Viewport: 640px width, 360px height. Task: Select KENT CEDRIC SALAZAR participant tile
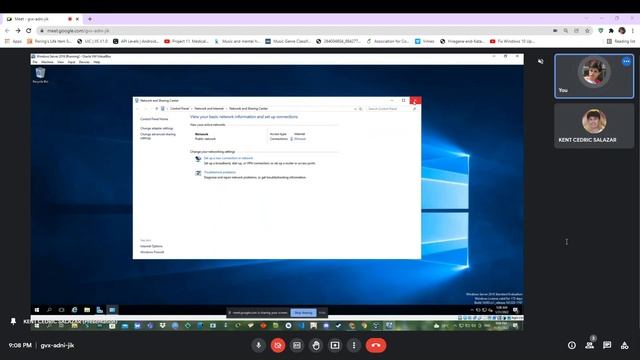click(594, 125)
